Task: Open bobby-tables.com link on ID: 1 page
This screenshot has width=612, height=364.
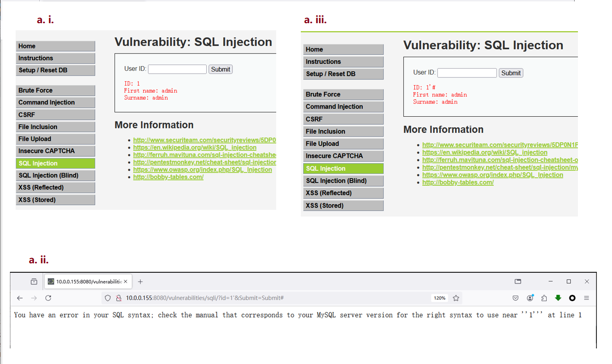Action: 168,177
